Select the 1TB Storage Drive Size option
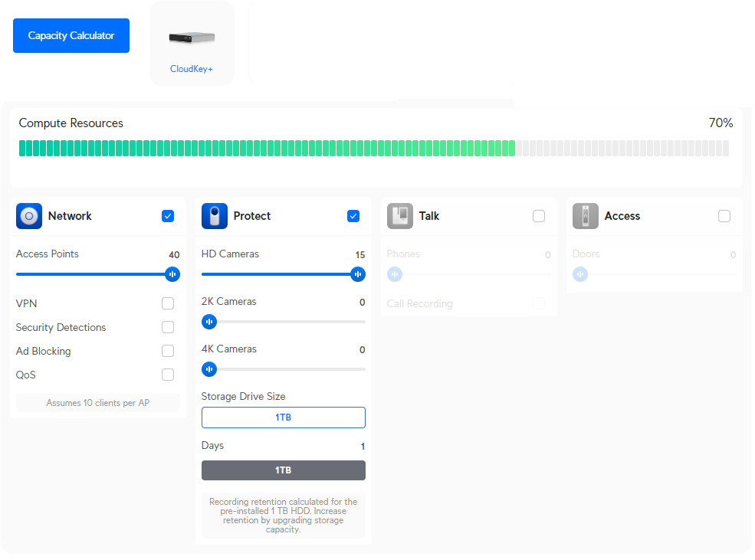Image resolution: width=755 pixels, height=560 pixels. (283, 418)
